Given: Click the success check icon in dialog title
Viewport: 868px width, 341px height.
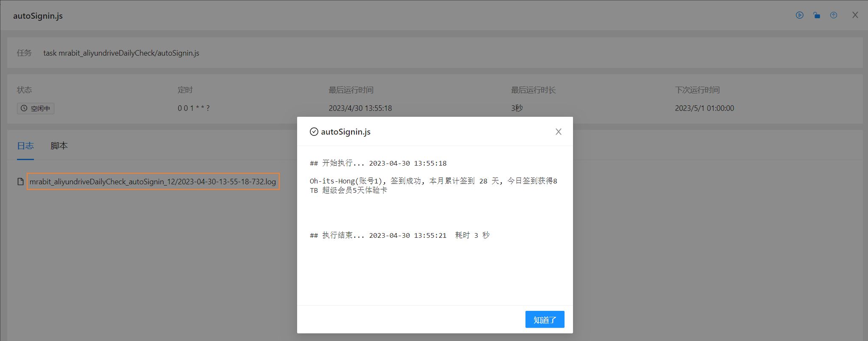Looking at the screenshot, I should tap(314, 132).
